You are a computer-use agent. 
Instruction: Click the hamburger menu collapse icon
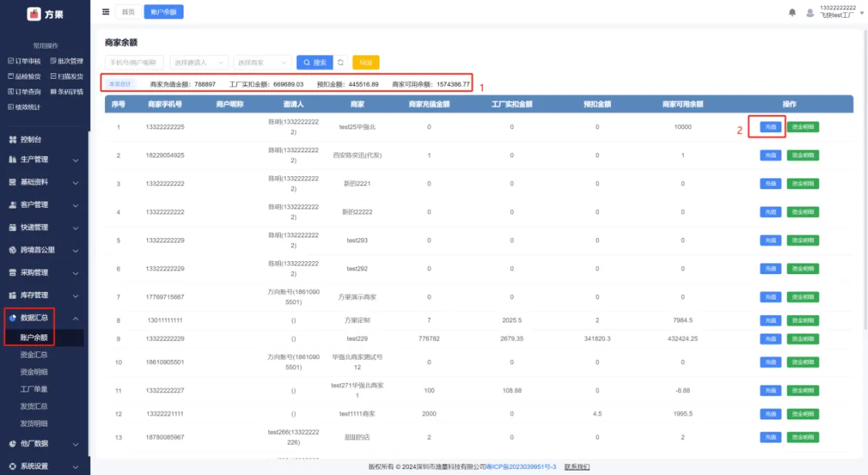[x=106, y=12]
